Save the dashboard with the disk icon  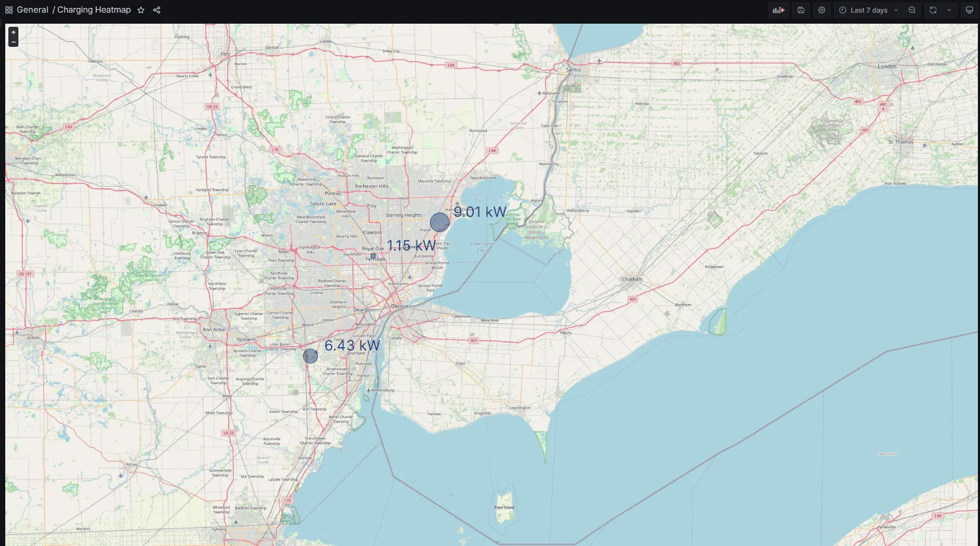801,10
